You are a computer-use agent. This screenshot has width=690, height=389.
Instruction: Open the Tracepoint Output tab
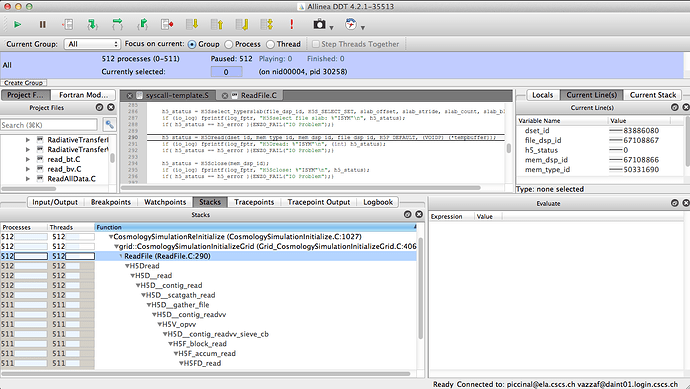pos(319,202)
